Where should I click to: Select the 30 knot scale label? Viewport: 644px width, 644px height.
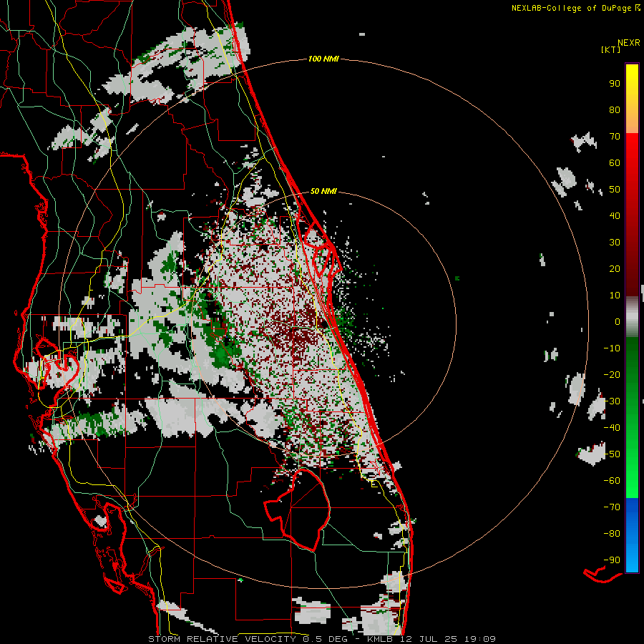click(615, 243)
